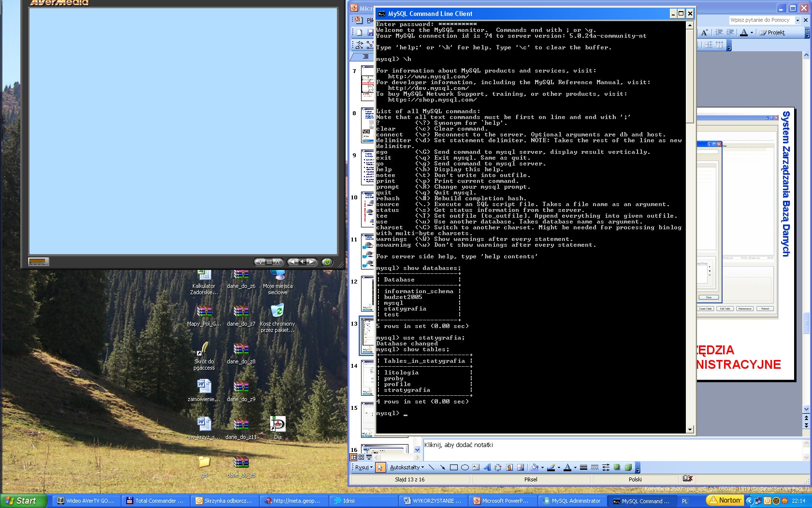Click the 'Polski' status bar language
Image resolution: width=812 pixels, height=508 pixels.
(x=635, y=479)
